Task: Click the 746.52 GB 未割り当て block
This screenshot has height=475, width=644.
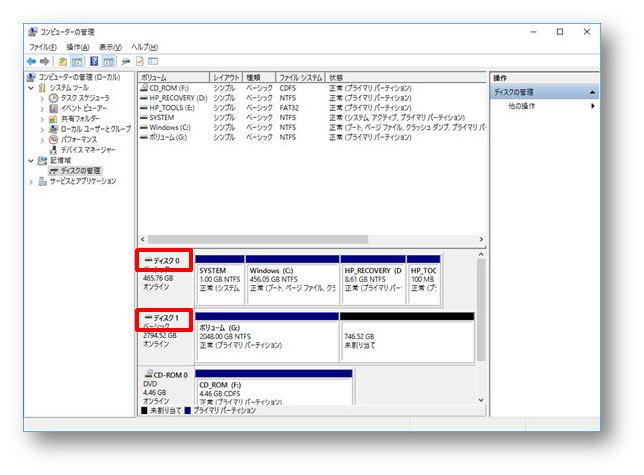Action: (407, 337)
